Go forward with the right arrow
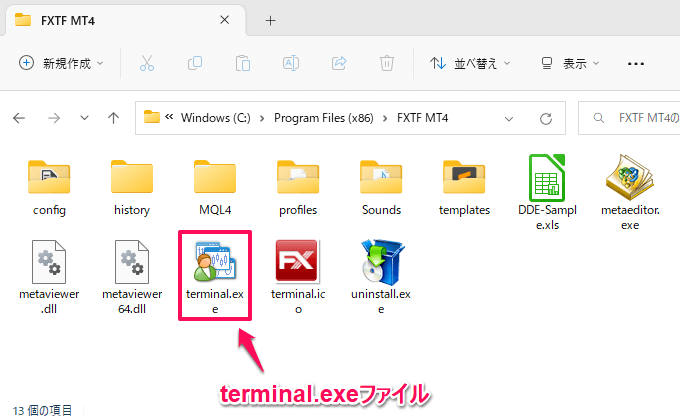The image size is (680, 420). click(x=54, y=118)
